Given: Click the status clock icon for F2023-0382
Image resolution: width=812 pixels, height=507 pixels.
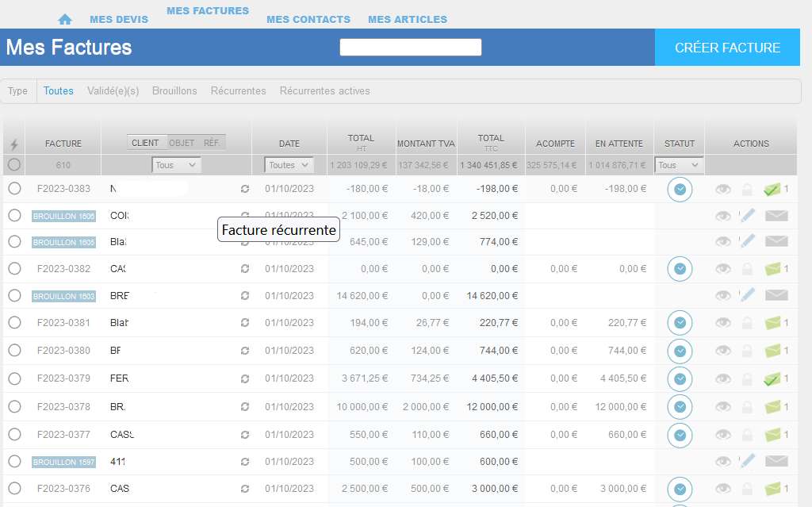Looking at the screenshot, I should point(680,269).
